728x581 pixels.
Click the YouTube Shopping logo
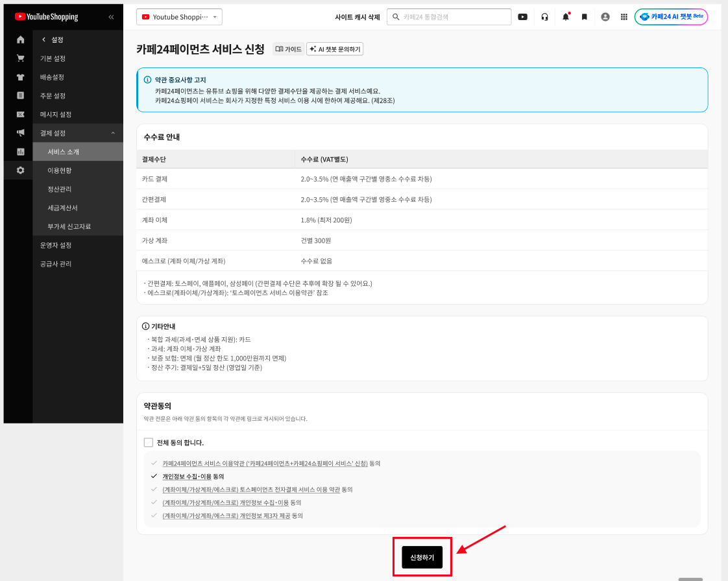tap(47, 17)
